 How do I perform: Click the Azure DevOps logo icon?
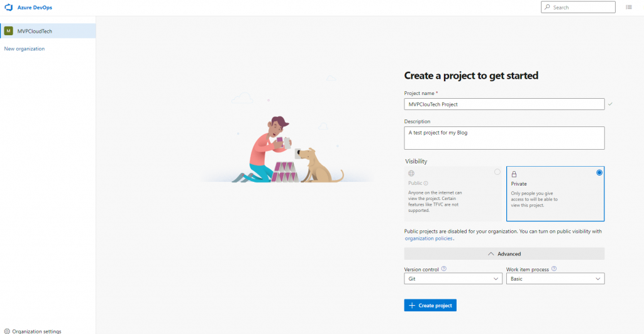coord(9,7)
